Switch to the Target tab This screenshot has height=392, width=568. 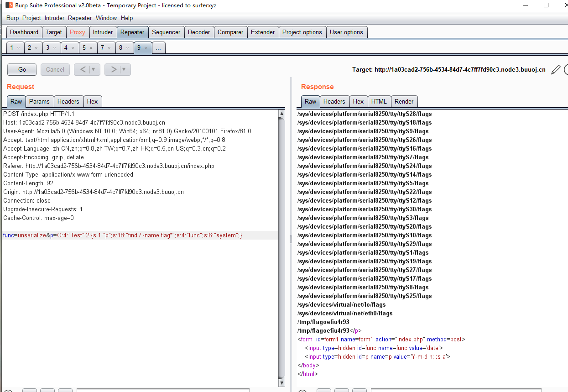coord(54,32)
